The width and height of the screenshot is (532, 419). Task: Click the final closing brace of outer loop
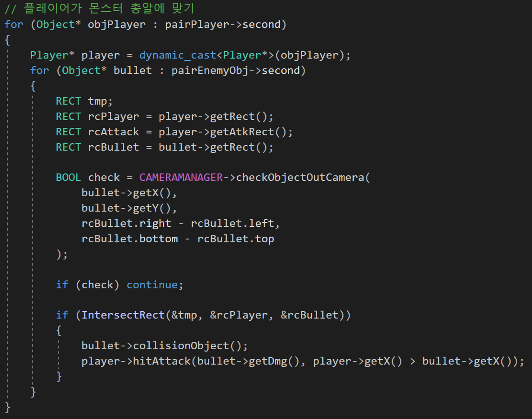coord(7,407)
